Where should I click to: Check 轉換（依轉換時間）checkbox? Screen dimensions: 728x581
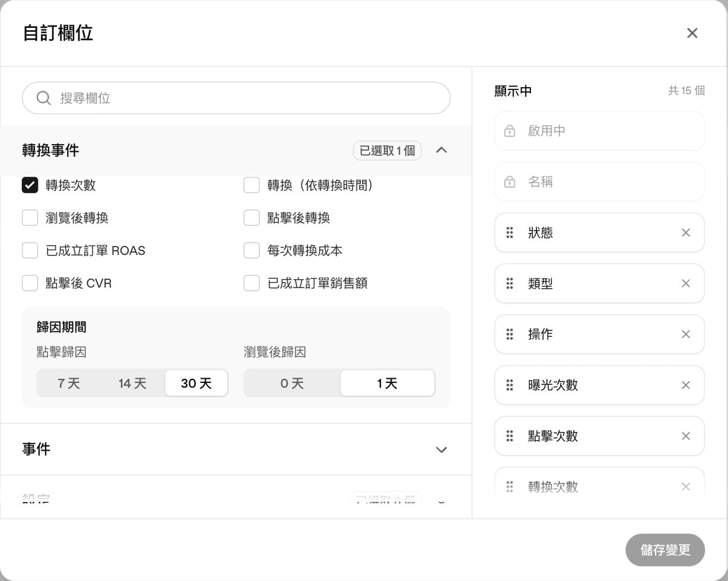(x=252, y=186)
